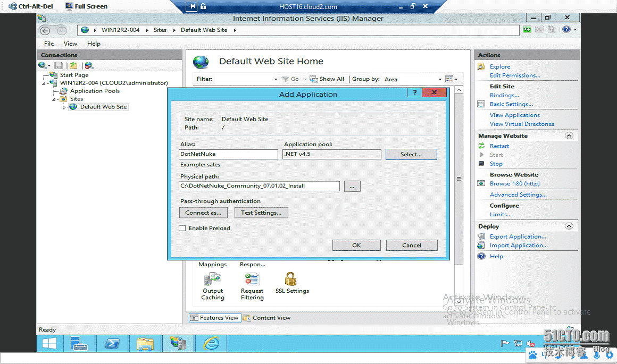Click the View Applications link

point(515,115)
